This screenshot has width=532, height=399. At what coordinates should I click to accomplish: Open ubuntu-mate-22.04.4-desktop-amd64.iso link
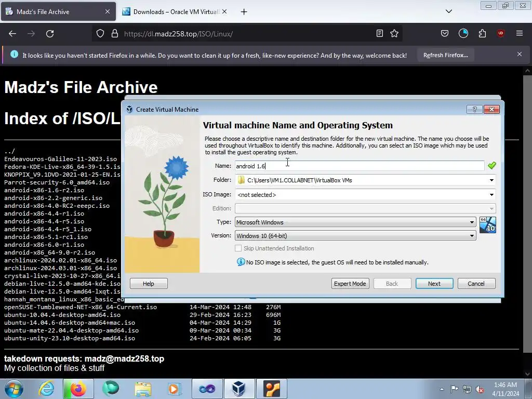point(71,331)
